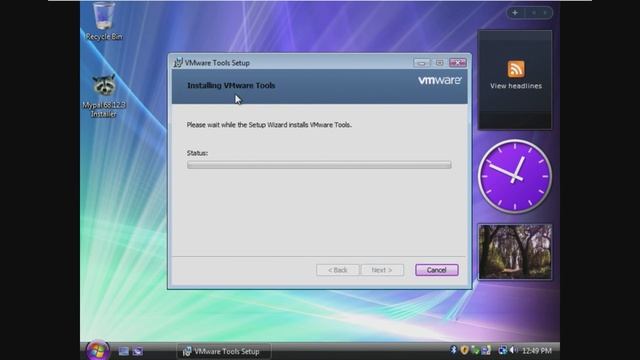Click the 12:49 PM taskbar clock

537,351
